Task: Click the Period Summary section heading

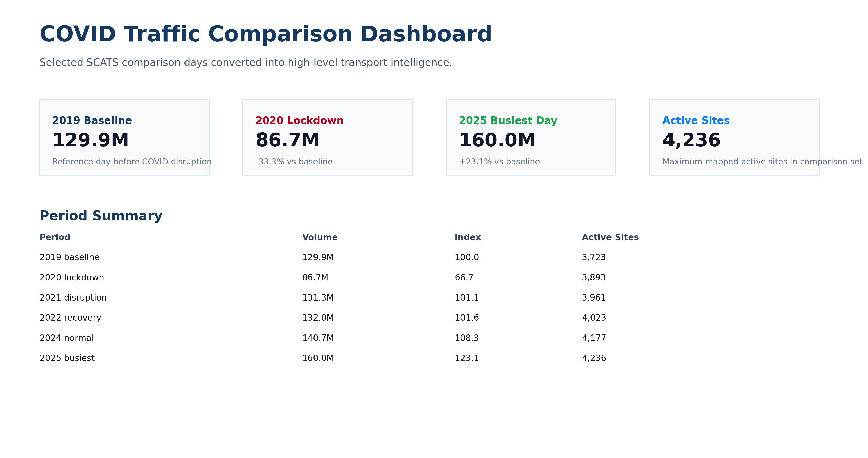Action: 101,216
